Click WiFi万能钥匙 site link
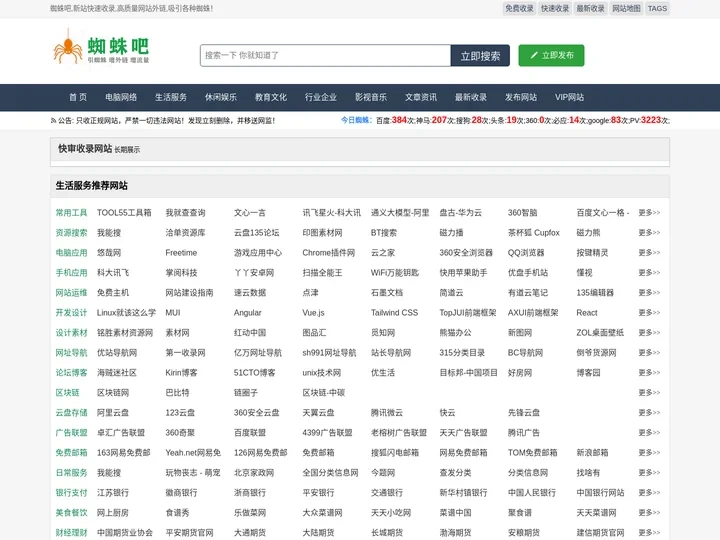This screenshot has width=720, height=540. (395, 273)
